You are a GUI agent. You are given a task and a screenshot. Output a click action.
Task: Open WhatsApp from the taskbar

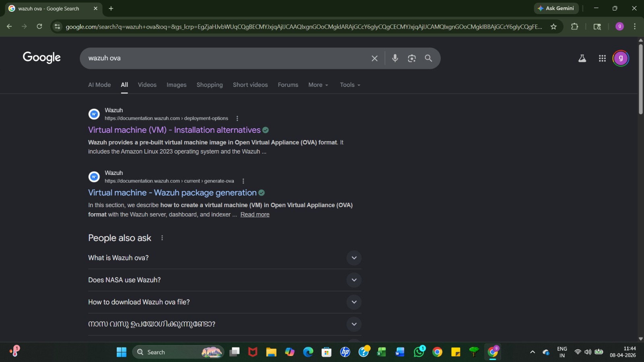click(x=419, y=352)
